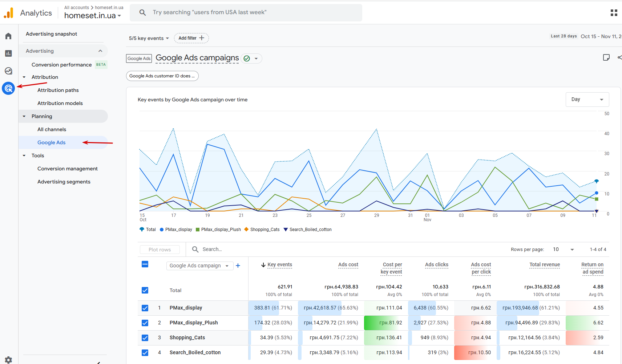Toggle Search_Boiled_cotton series in legend

click(x=308, y=230)
